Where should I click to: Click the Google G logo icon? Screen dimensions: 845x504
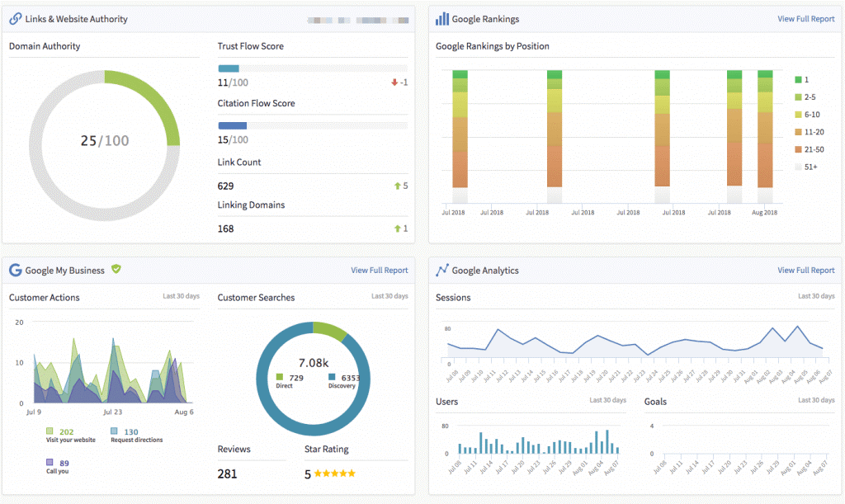pos(16,271)
